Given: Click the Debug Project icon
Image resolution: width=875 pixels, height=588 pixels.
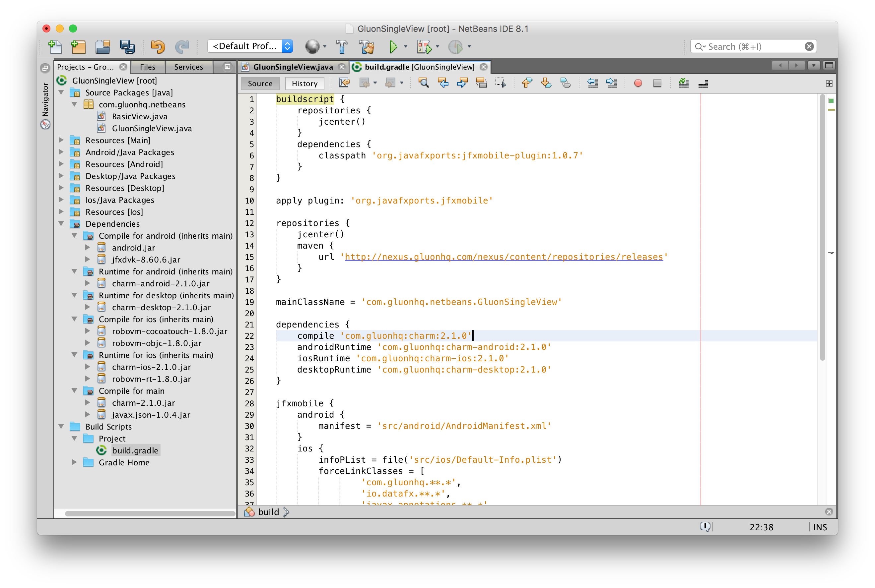Looking at the screenshot, I should point(424,46).
